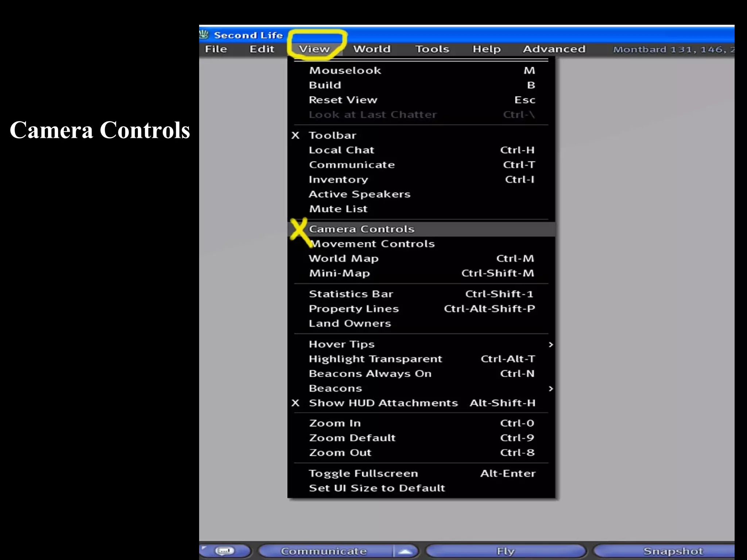Click the Fly button
The width and height of the screenshot is (747, 560).
coord(506,551)
